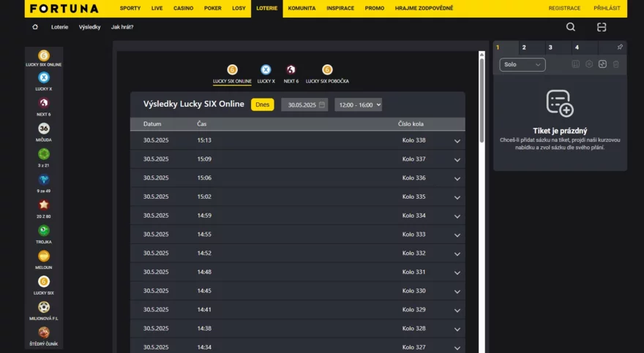Click the yellow Dnes button

263,105
